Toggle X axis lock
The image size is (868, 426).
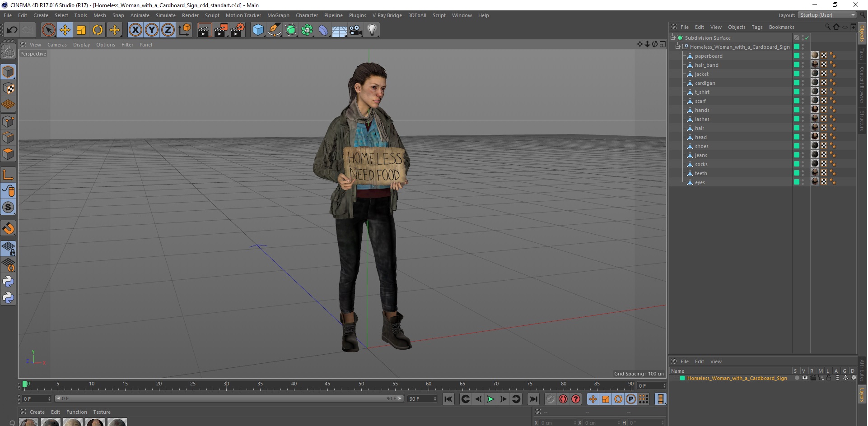[x=135, y=30]
